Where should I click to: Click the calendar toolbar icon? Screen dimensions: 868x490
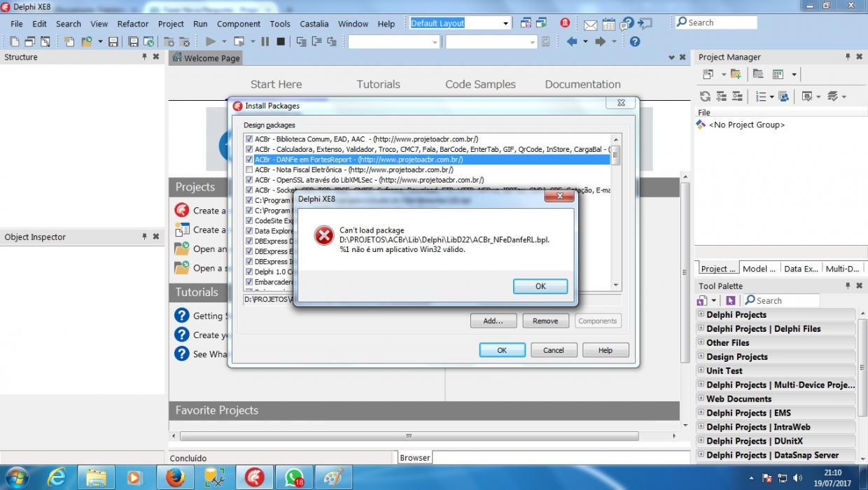[x=608, y=24]
